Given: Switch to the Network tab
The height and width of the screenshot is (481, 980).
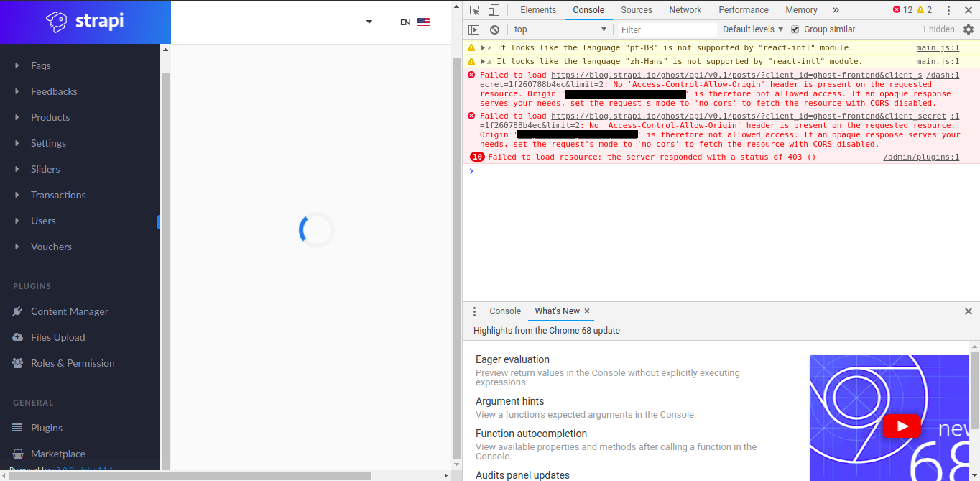Looking at the screenshot, I should point(685,9).
